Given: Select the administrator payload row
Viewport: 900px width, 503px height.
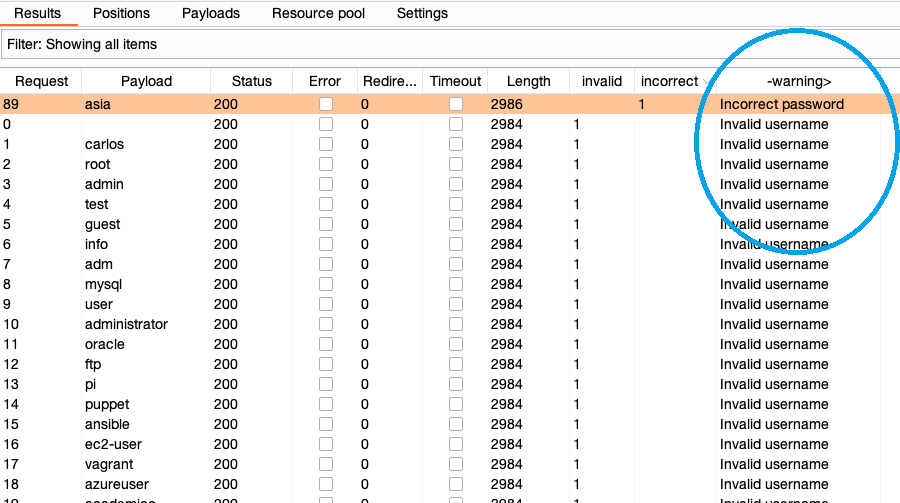Looking at the screenshot, I should coord(450,324).
